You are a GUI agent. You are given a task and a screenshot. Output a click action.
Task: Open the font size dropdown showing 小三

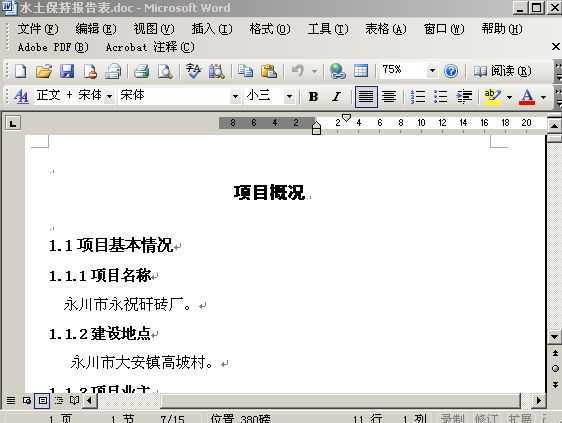[x=289, y=96]
